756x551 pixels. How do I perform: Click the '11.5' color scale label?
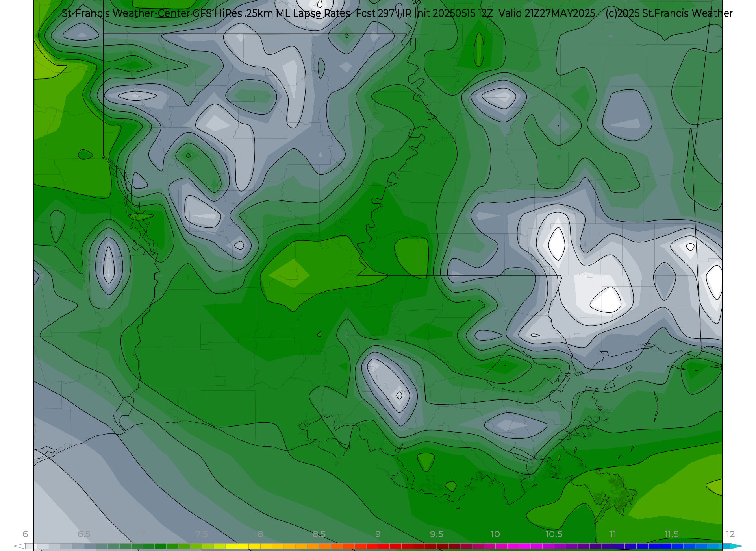click(672, 534)
